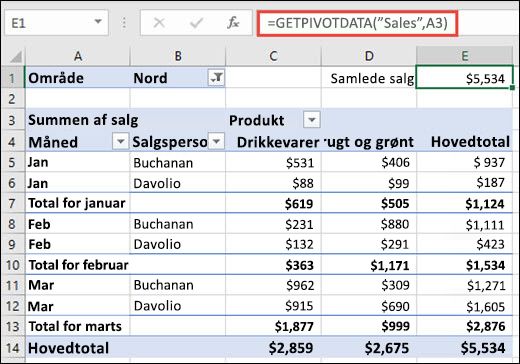
Task: Select column A header
Action: (x=77, y=56)
